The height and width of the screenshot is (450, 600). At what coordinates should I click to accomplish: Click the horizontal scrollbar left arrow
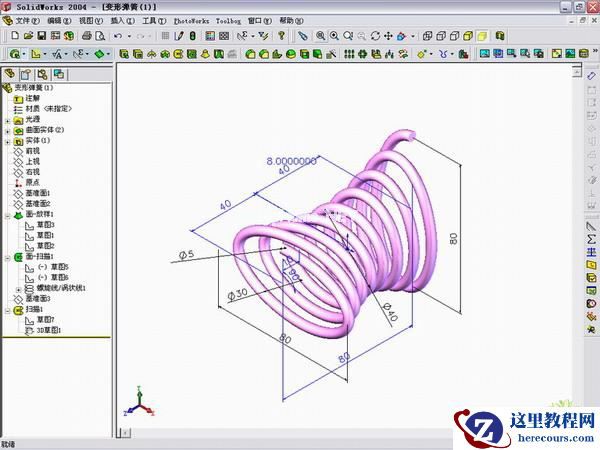pyautogui.click(x=126, y=433)
